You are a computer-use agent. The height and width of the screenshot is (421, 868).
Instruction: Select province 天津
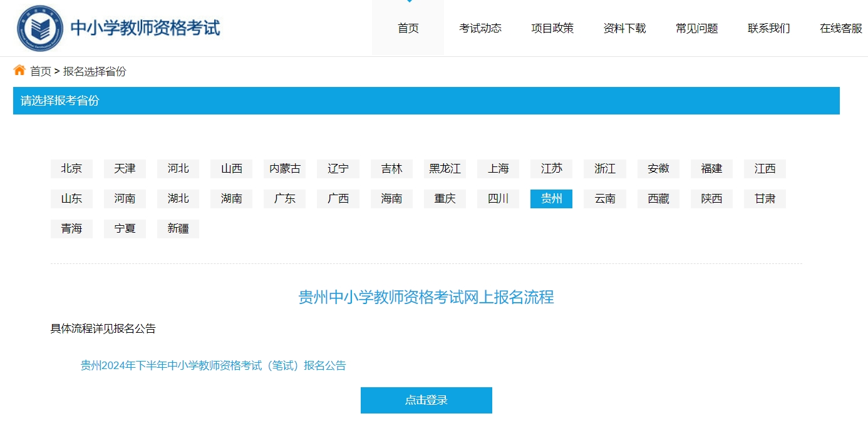point(125,169)
